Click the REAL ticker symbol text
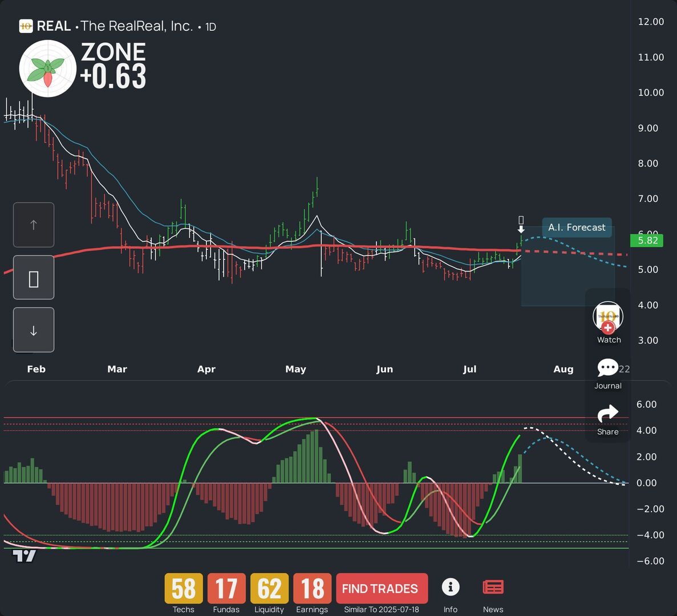This screenshot has height=616, width=677. pyautogui.click(x=54, y=26)
